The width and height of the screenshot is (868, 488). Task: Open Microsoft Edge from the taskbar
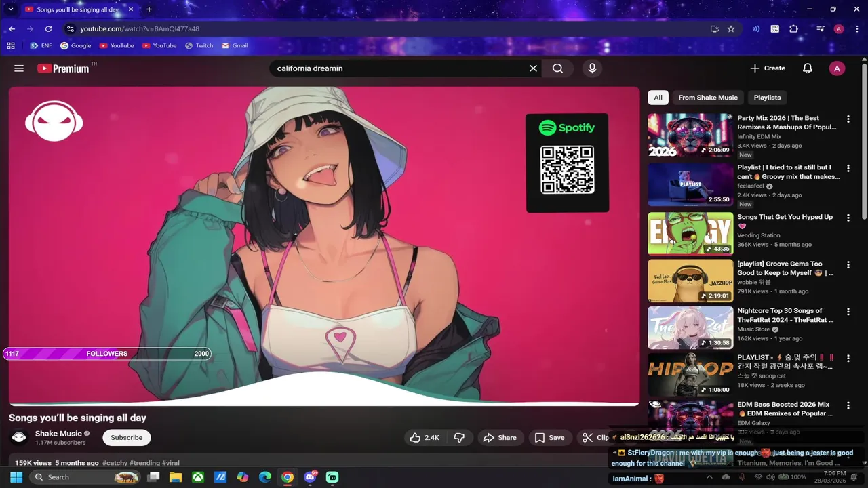265,477
